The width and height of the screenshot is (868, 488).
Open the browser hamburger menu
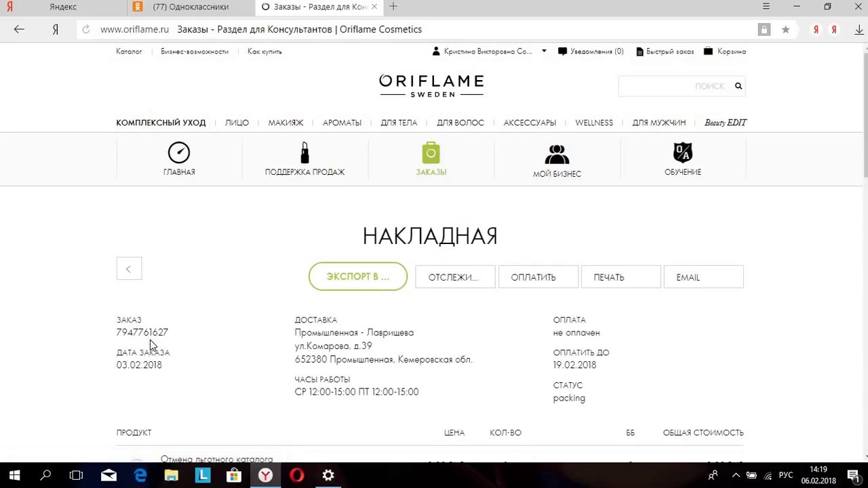click(766, 7)
